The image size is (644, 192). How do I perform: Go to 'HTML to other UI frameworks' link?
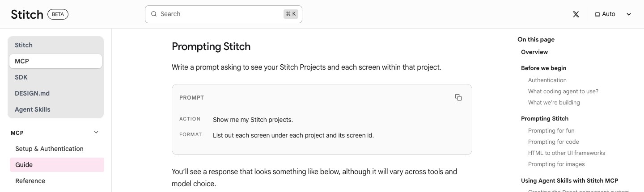tap(567, 153)
